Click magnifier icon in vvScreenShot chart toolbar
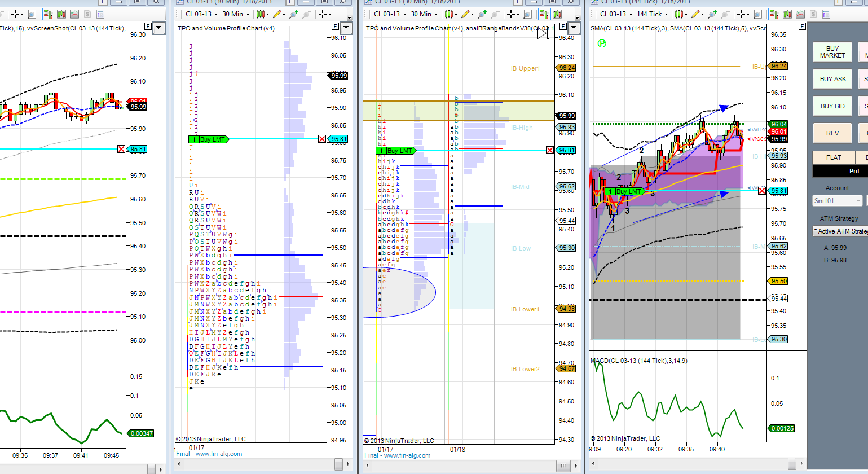This screenshot has height=474, width=868. pos(32,14)
